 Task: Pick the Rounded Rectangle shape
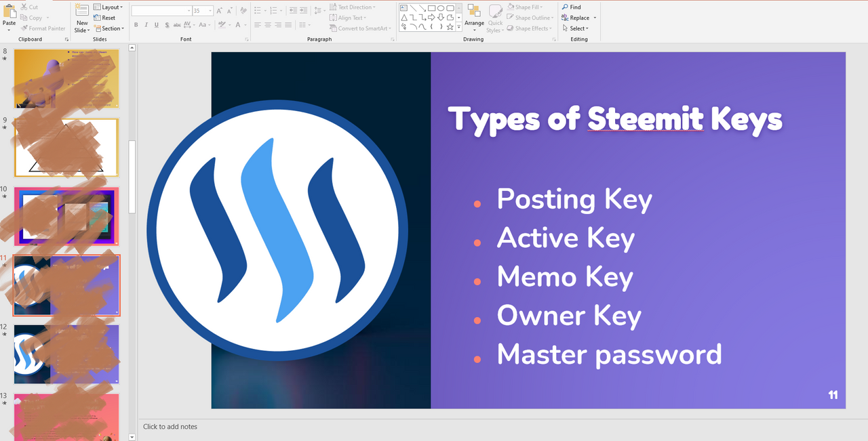coord(450,8)
